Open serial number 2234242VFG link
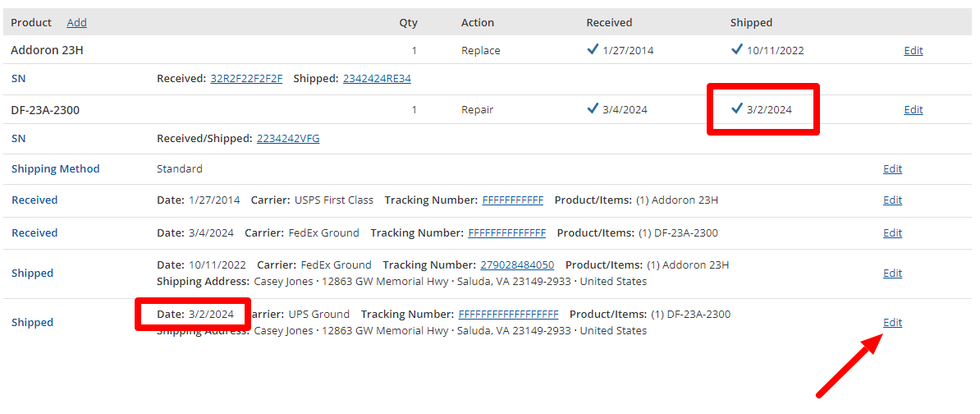 tap(288, 139)
